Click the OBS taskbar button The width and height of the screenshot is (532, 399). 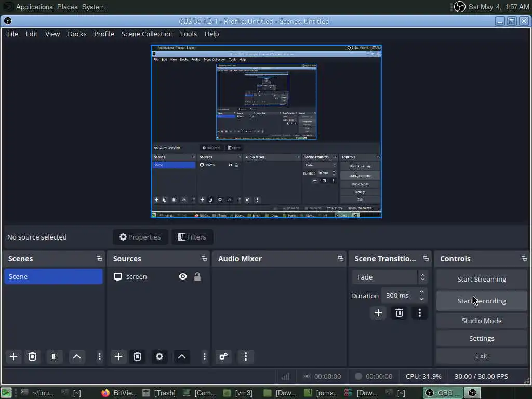pyautogui.click(x=443, y=393)
